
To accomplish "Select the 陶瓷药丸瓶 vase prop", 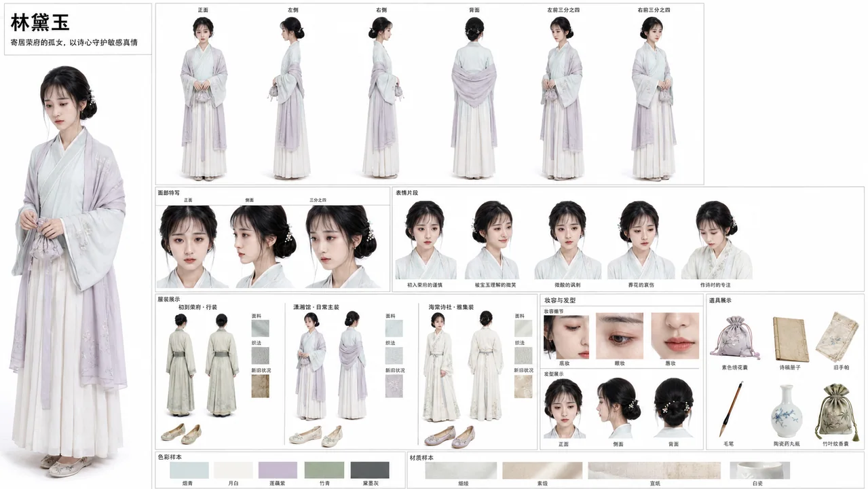I will (x=786, y=411).
